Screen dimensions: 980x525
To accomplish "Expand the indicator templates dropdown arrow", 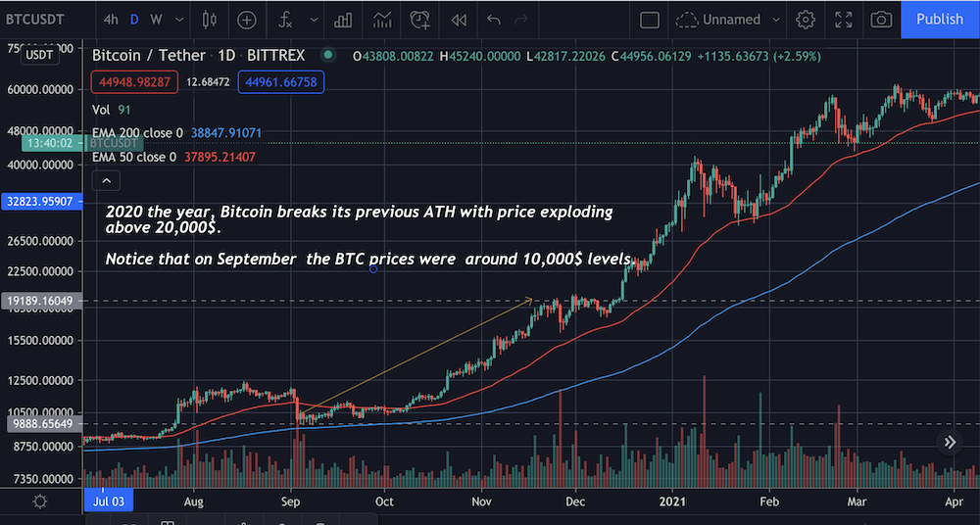I will point(314,20).
